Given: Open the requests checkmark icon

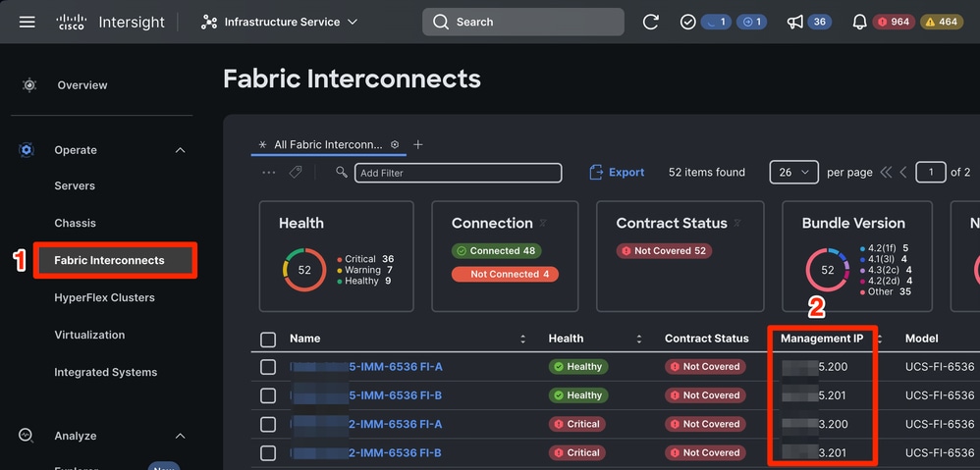Looking at the screenshot, I should (687, 22).
